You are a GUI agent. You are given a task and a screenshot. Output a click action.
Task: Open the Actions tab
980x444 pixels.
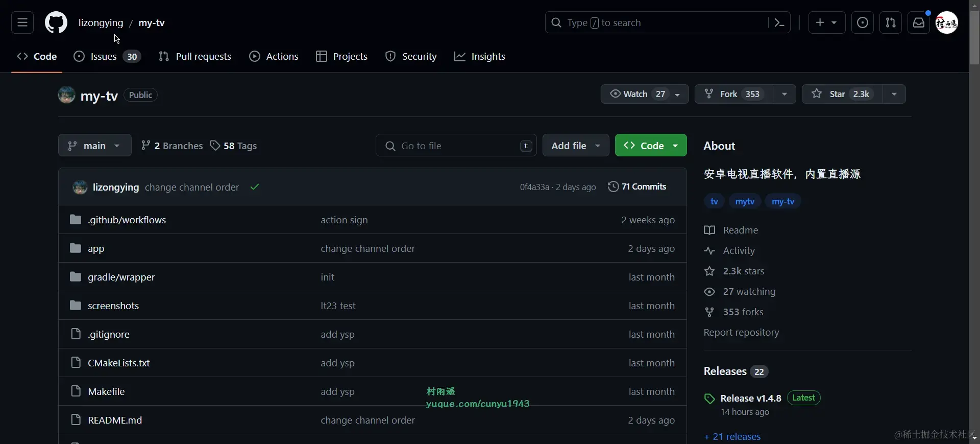pyautogui.click(x=274, y=56)
